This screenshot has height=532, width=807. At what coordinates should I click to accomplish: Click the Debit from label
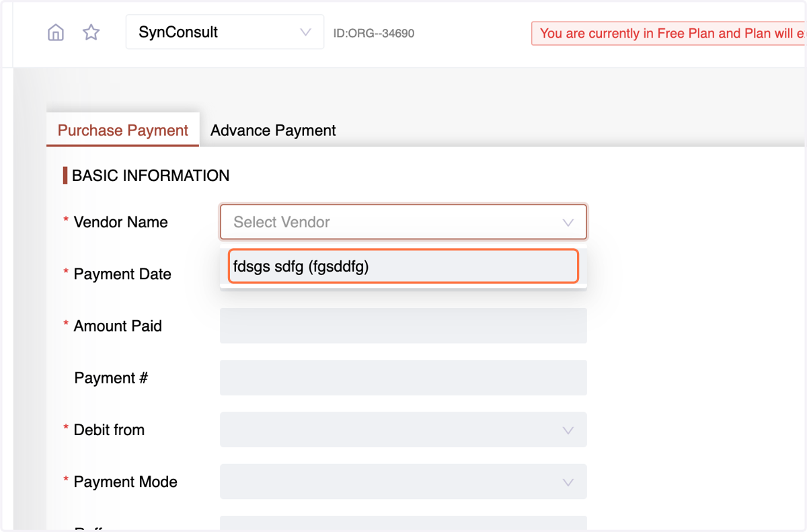click(x=109, y=430)
